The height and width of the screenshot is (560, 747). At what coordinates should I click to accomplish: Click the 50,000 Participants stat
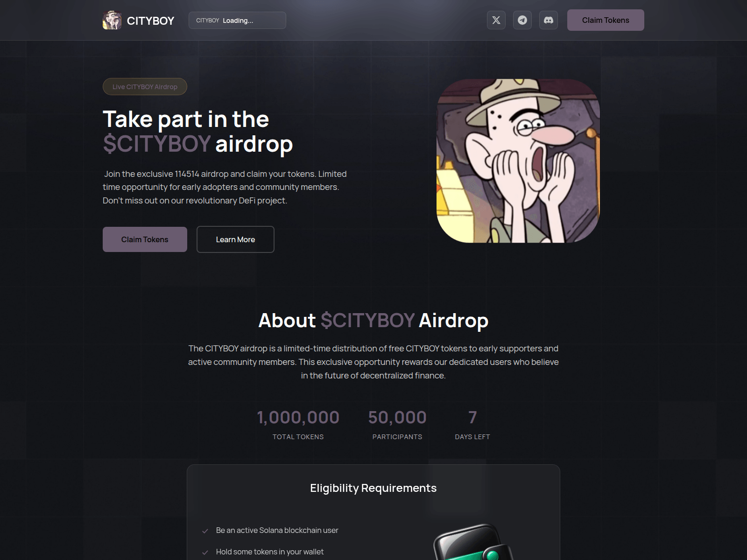(397, 424)
